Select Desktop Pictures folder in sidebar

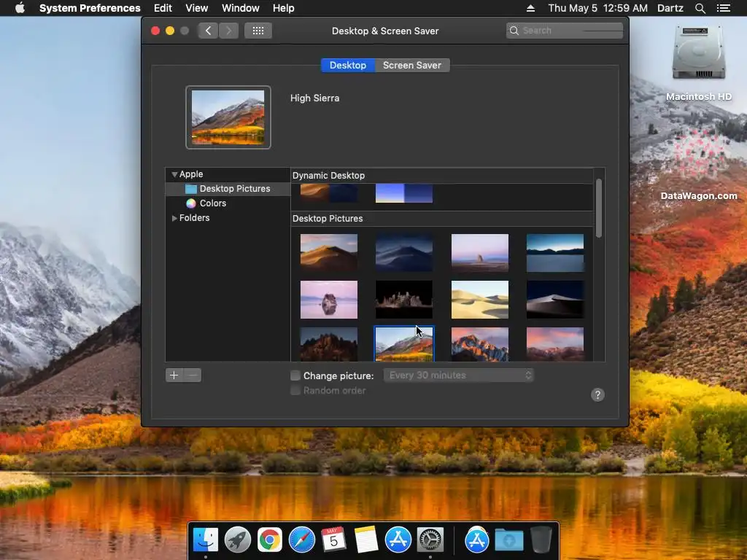(x=228, y=189)
